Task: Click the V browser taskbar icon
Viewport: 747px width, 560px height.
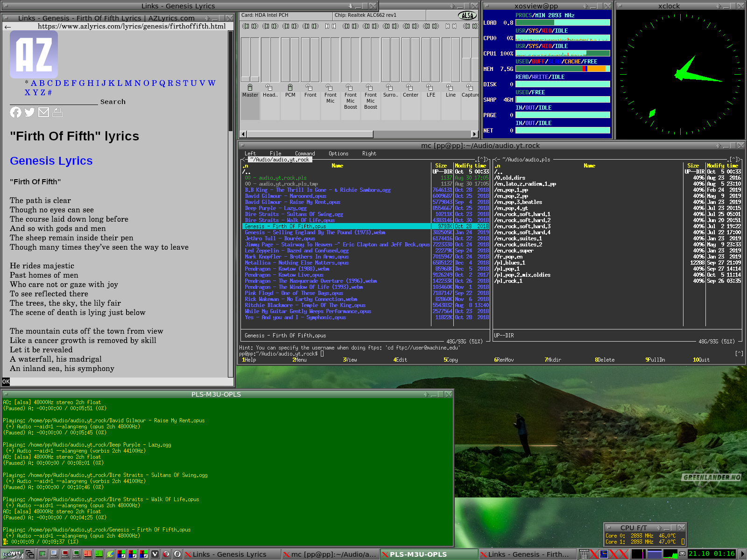Action: click(155, 554)
